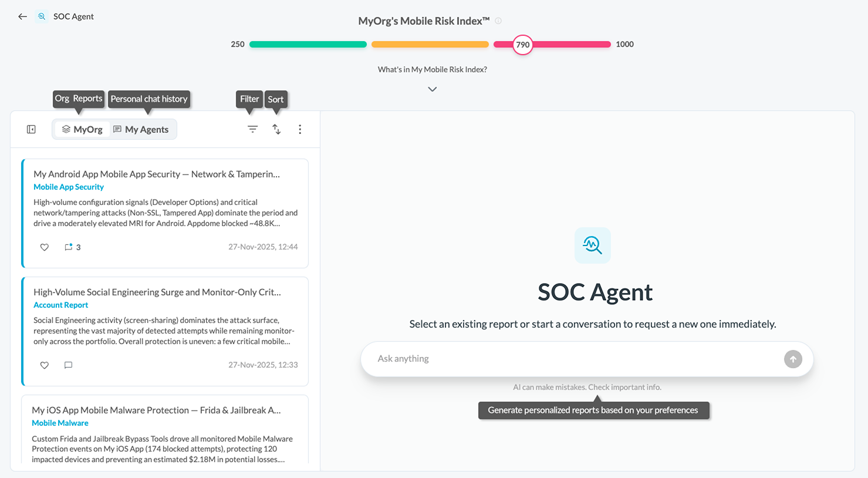Screen dimensions: 868x478
Task: Like the Social Engineering Surge report
Action: point(45,365)
